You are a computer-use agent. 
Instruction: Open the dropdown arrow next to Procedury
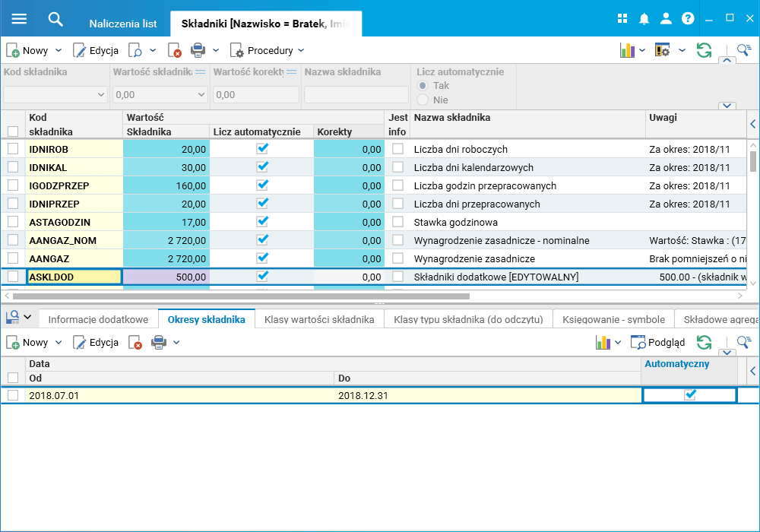pos(301,51)
